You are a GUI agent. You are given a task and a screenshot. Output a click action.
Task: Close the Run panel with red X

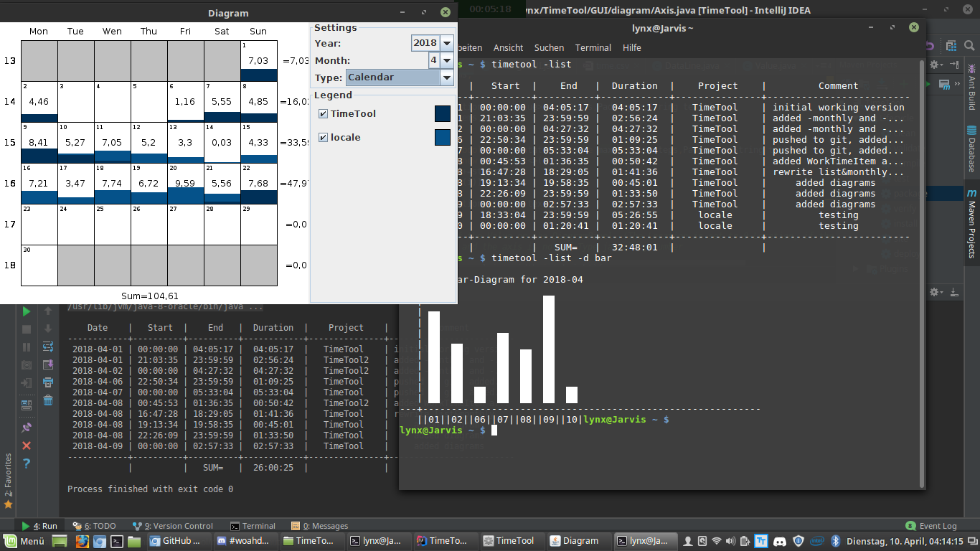click(x=27, y=446)
